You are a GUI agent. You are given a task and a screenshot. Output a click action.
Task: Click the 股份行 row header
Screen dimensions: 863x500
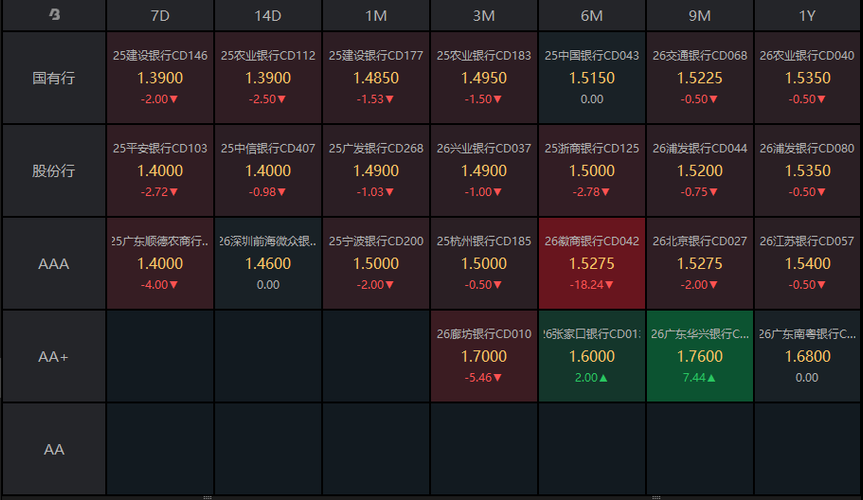click(53, 170)
